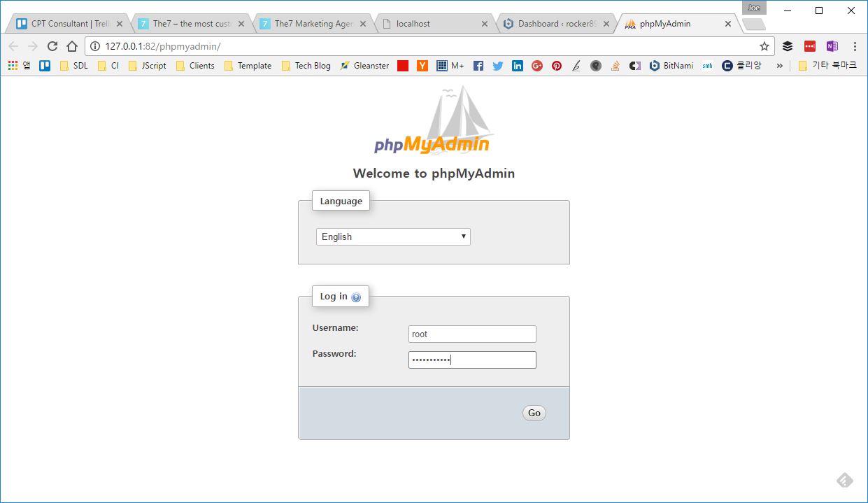The image size is (868, 503).
Task: Open the JScript bookmarks folder
Action: coord(148,66)
